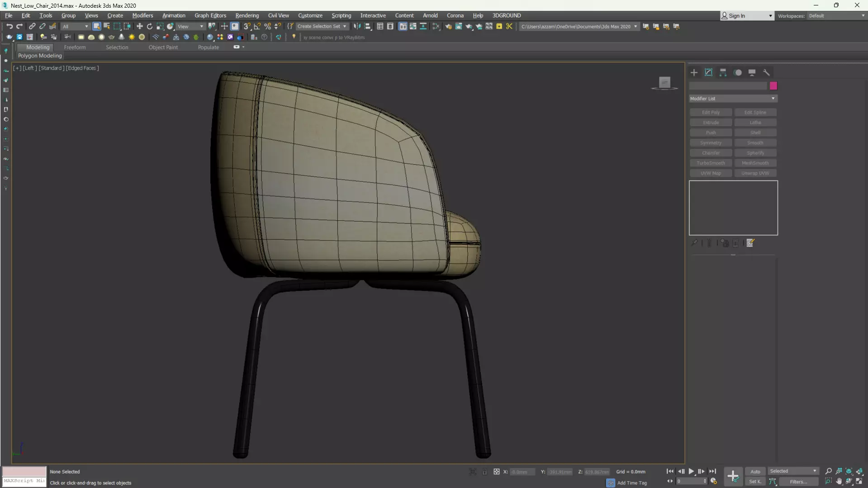Screen dimensions: 868x488
Task: Choose the Select and Move tool
Action: point(139,26)
